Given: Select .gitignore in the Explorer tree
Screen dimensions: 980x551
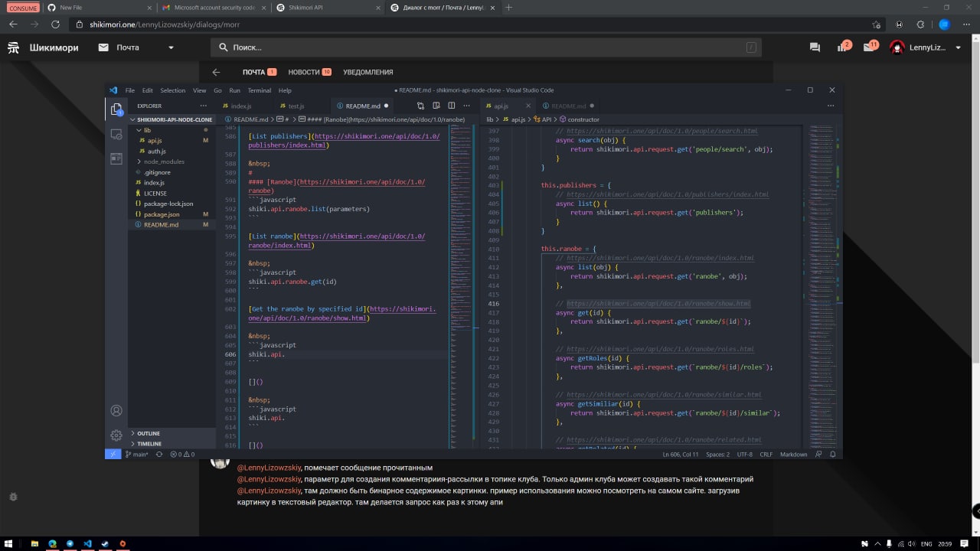Looking at the screenshot, I should (x=171, y=172).
